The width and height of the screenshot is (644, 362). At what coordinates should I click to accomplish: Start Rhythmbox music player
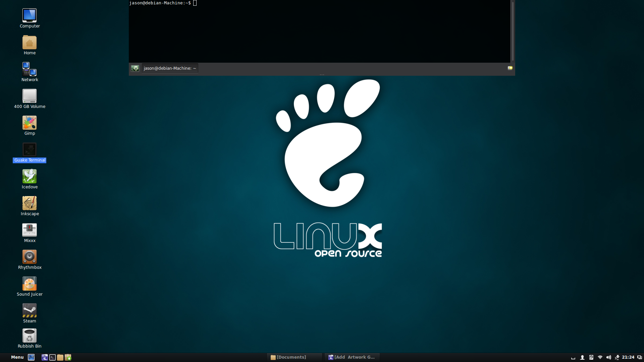(29, 257)
